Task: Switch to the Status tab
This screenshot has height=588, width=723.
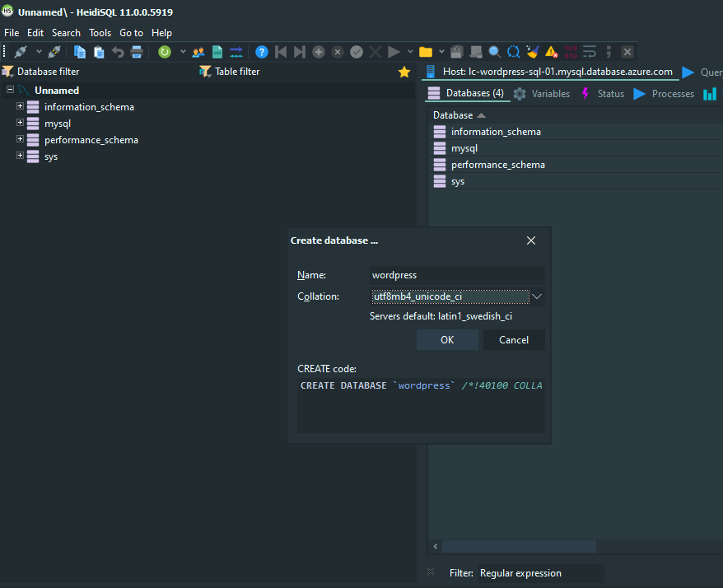Action: tap(603, 94)
